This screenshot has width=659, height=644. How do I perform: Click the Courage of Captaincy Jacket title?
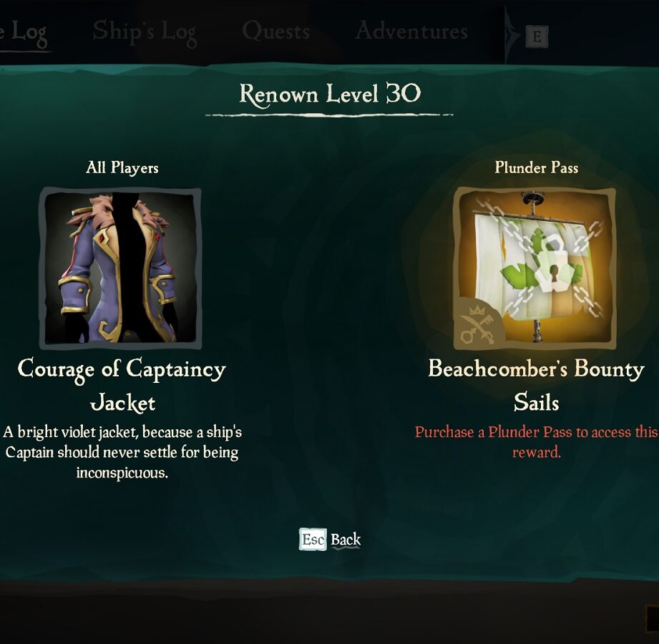click(122, 386)
